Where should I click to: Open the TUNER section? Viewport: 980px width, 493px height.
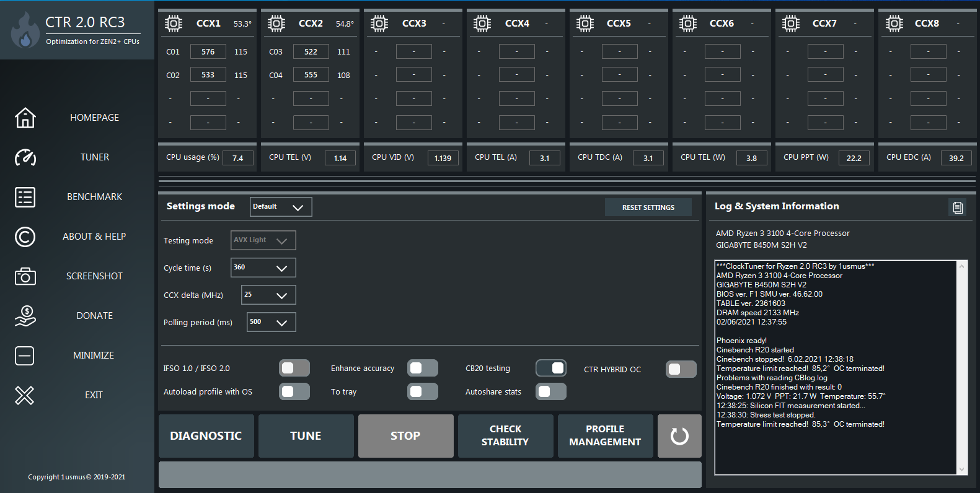[x=95, y=157]
